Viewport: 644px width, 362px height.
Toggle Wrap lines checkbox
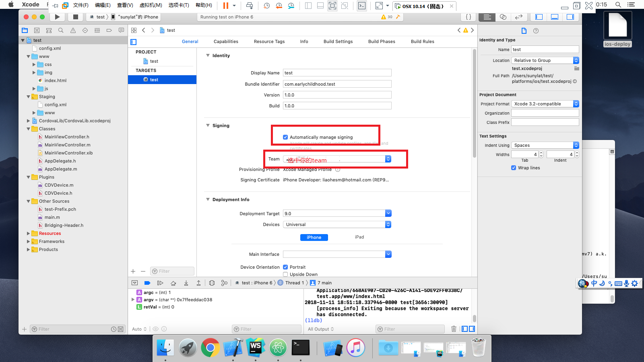click(514, 168)
